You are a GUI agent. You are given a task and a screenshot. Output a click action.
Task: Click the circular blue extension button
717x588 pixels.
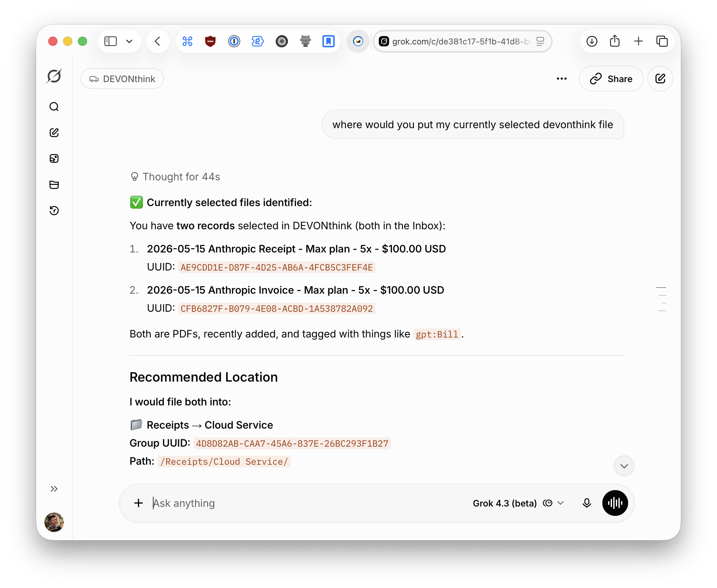tap(358, 41)
